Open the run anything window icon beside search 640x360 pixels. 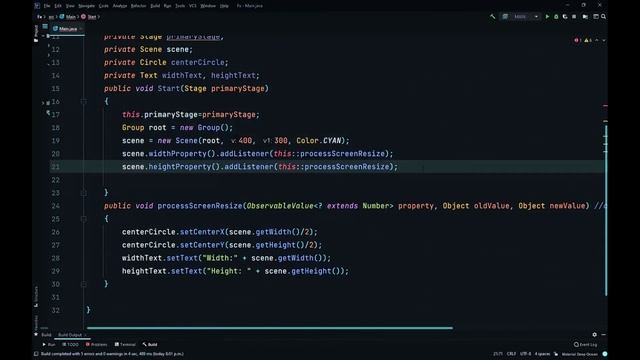tap(596, 17)
